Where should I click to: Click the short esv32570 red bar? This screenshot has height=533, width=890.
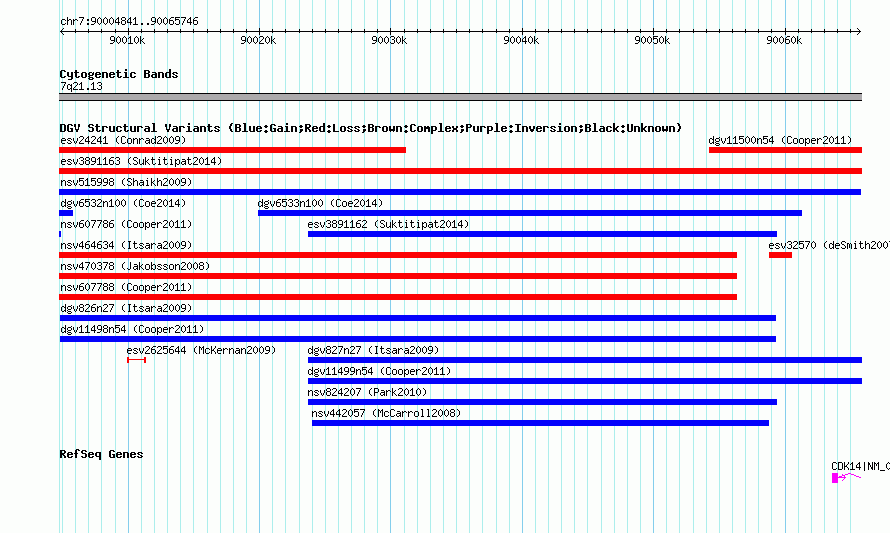tap(780, 255)
